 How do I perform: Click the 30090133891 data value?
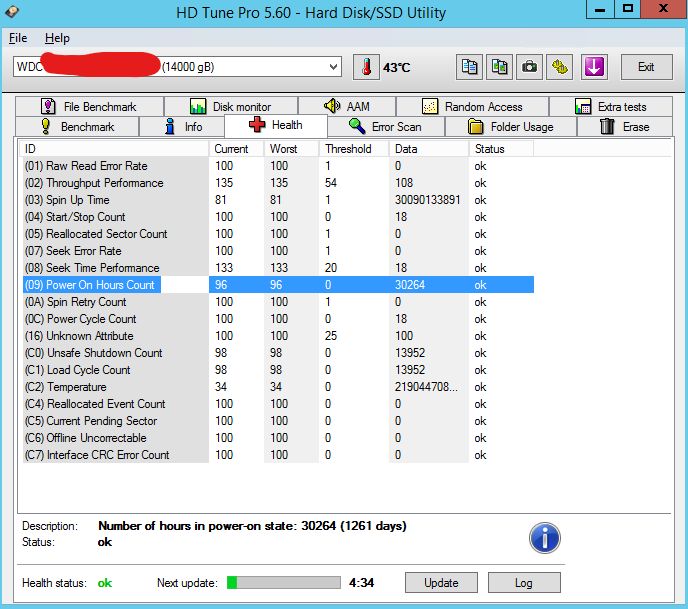(427, 200)
